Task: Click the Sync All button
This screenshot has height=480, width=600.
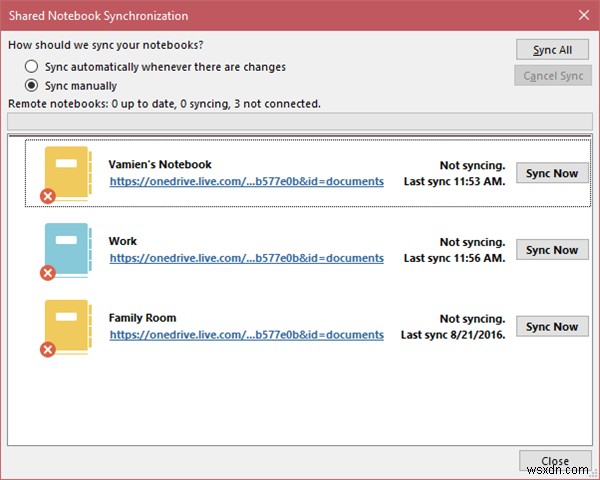Action: pyautogui.click(x=552, y=50)
